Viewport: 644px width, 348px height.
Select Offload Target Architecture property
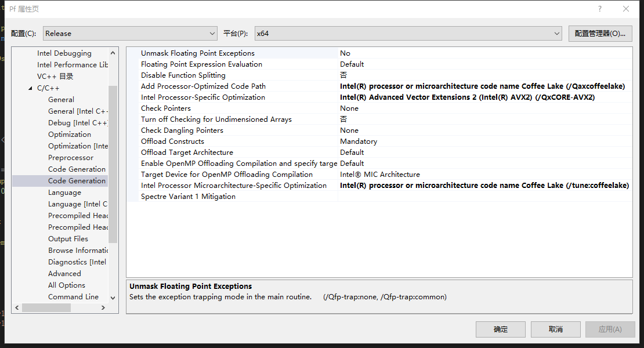(x=187, y=152)
